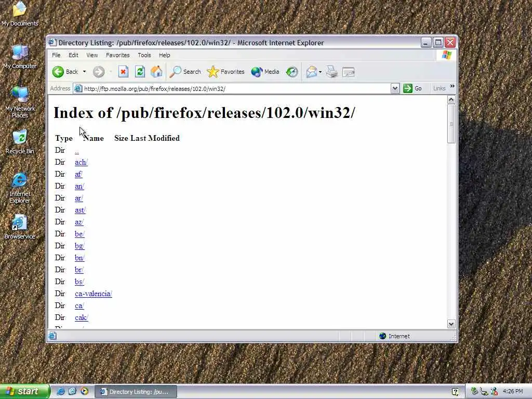Open the Favorites star button
This screenshot has height=399, width=532.
point(225,72)
